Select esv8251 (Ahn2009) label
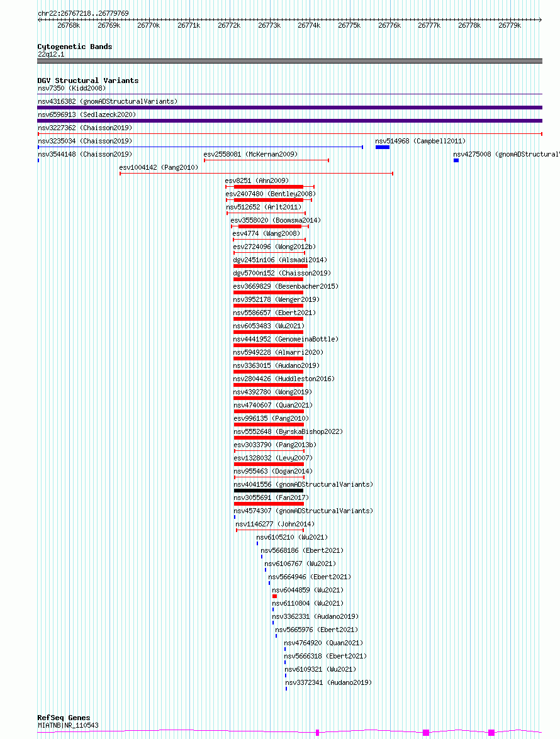Image resolution: width=560 pixels, height=739 pixels. [x=257, y=181]
